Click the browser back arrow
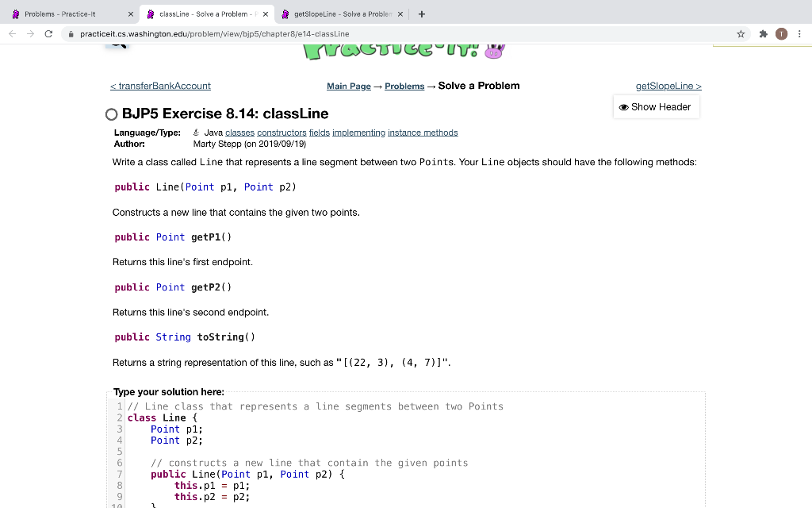Screen dimensions: 812x508 (13, 33)
